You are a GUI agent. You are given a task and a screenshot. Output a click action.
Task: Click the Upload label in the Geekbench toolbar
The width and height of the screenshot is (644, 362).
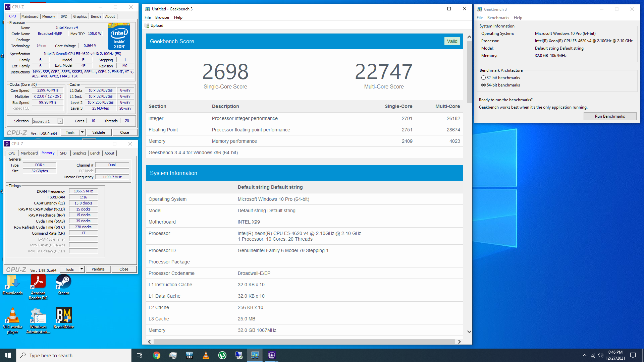click(157, 25)
